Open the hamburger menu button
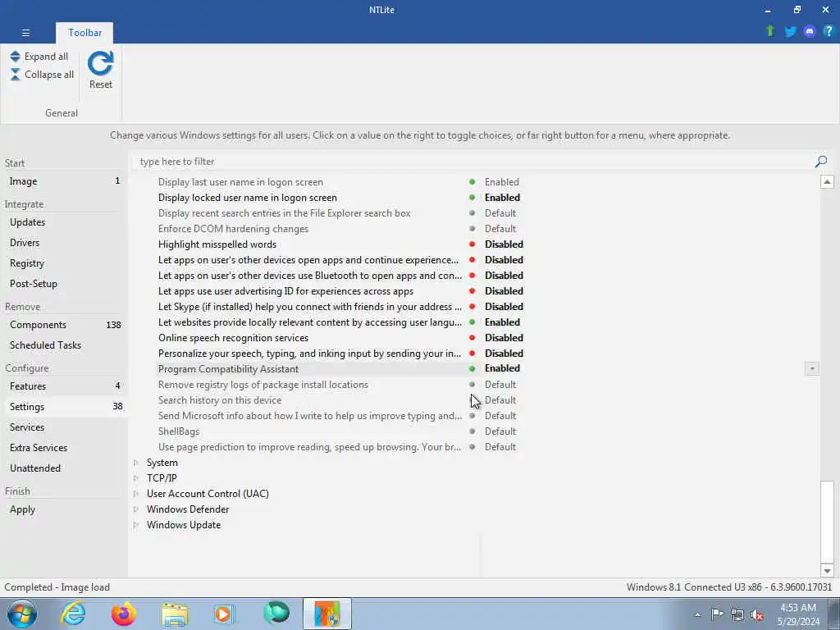840x630 pixels. point(25,33)
